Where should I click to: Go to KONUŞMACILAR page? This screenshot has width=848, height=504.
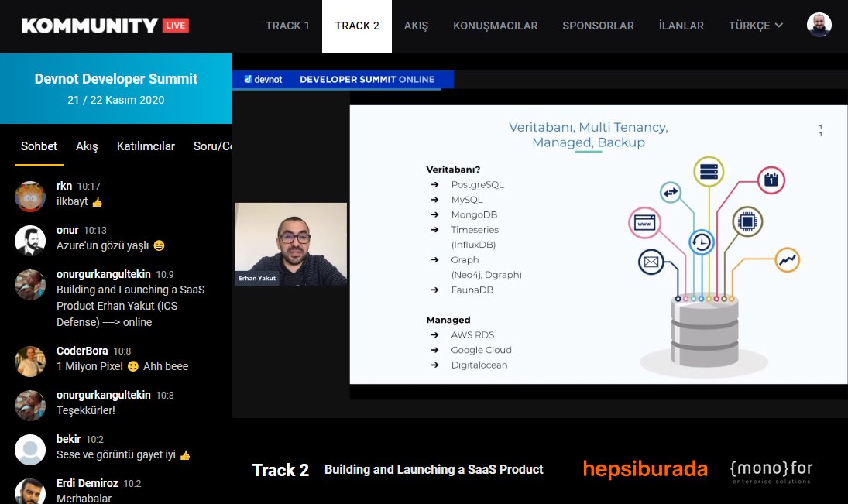[x=496, y=26]
